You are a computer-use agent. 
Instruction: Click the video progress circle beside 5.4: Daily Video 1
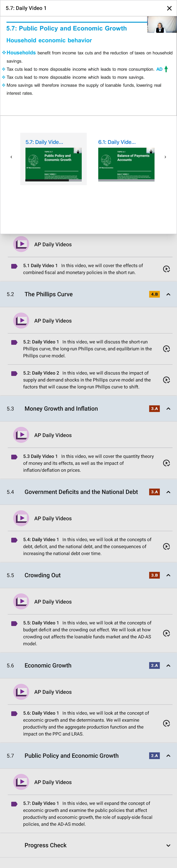tap(167, 546)
